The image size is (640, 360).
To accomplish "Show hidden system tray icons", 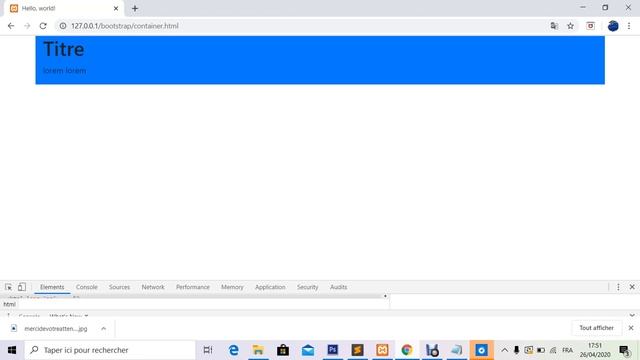I will (504, 350).
